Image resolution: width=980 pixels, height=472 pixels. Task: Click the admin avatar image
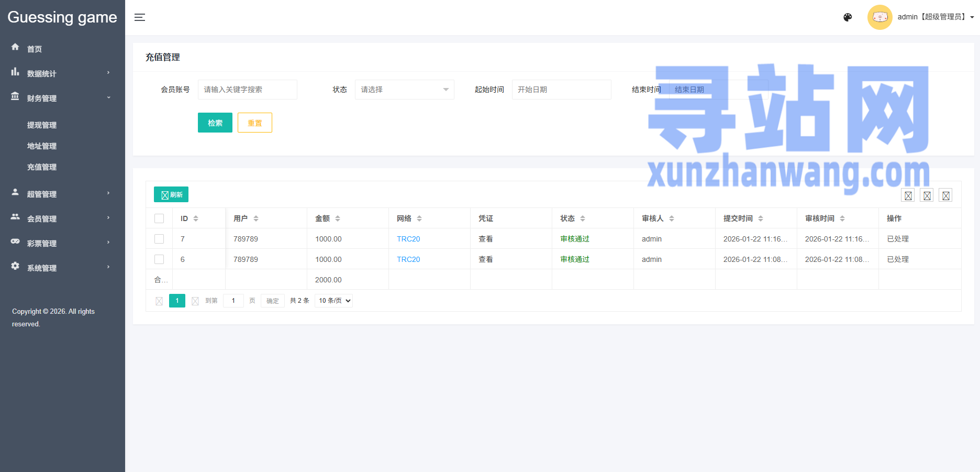click(879, 17)
